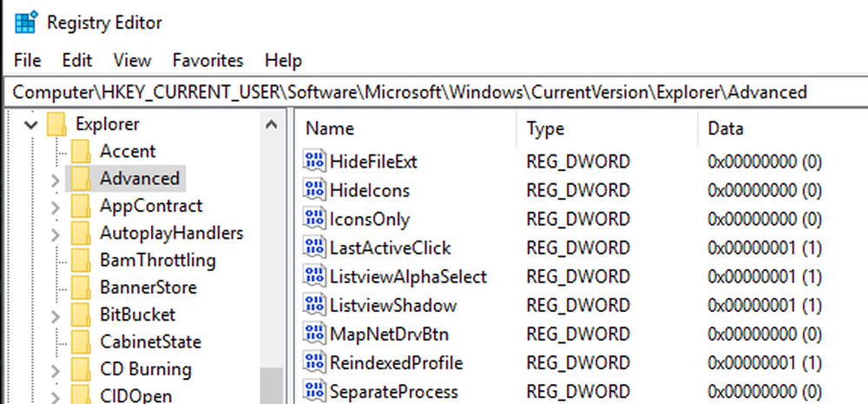868x404 pixels.
Task: Collapse the Explorer tree node
Action: (31, 125)
